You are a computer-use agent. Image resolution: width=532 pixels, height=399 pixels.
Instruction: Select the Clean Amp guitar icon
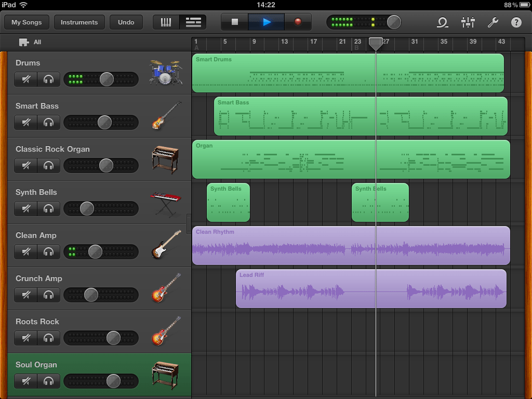(x=166, y=245)
